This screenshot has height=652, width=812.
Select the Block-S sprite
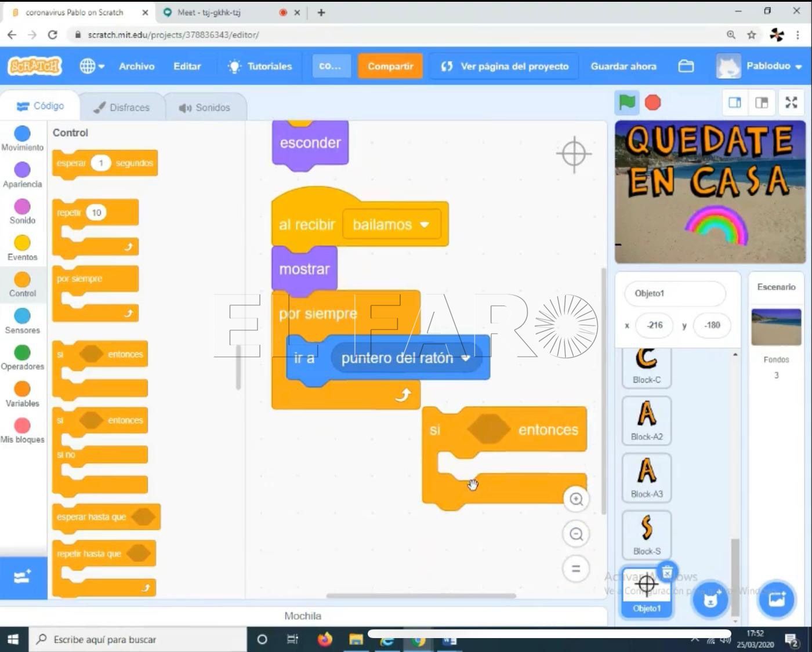click(647, 535)
